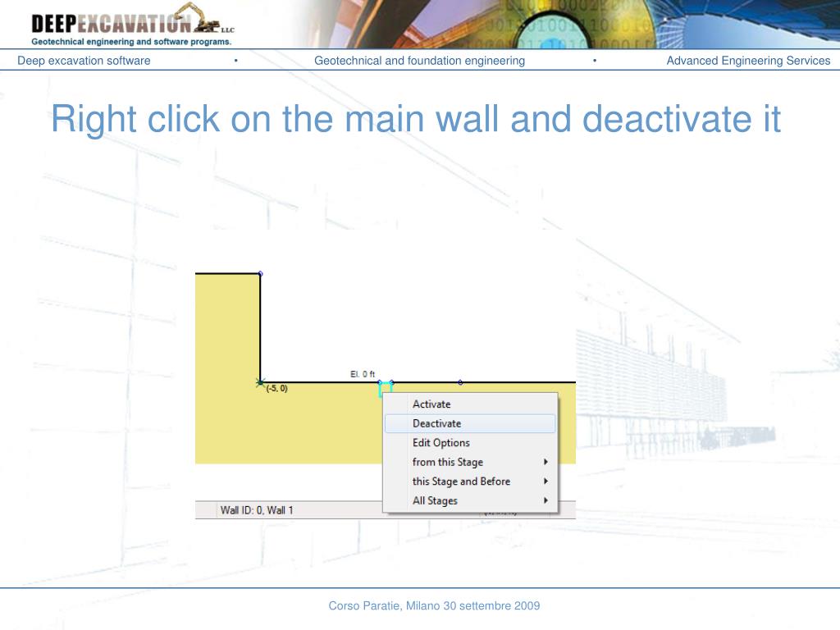The image size is (840, 630).
Task: Click 'Geotechnical engineering and software programs.' tagline
Action: (x=131, y=41)
